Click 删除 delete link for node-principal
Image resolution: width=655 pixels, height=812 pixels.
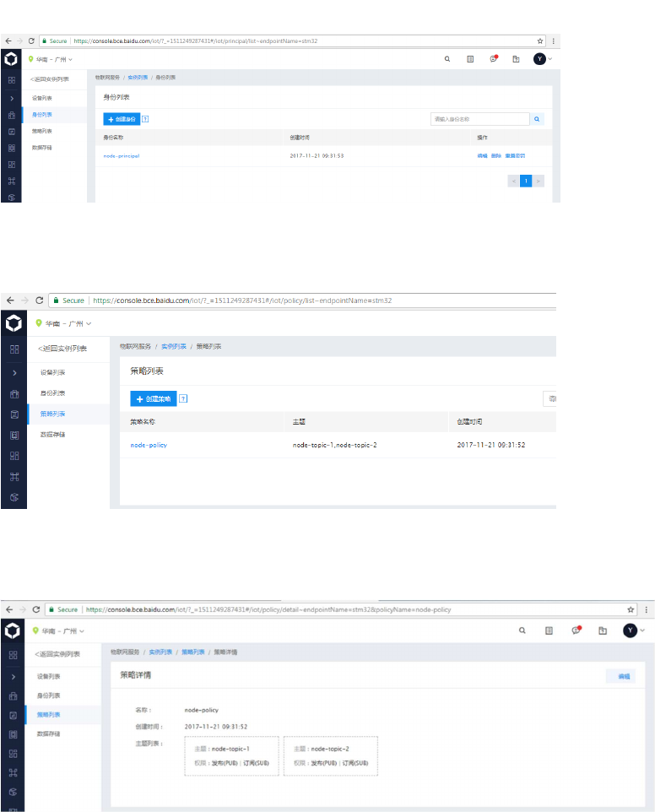496,156
